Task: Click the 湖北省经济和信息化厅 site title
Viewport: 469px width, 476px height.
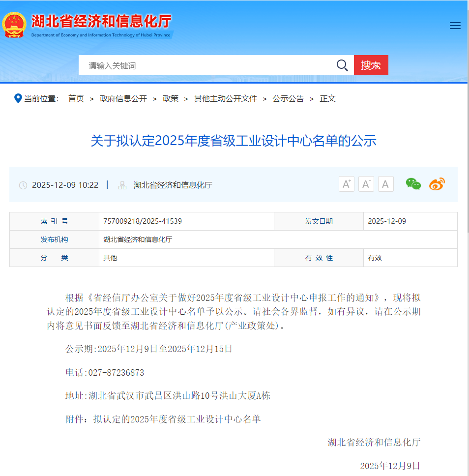Action: [101, 22]
